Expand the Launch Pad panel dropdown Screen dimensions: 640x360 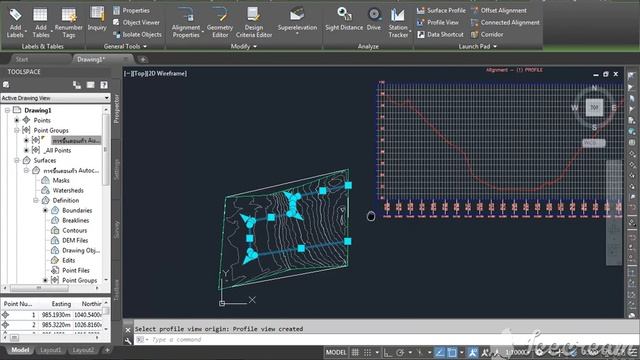(477, 47)
